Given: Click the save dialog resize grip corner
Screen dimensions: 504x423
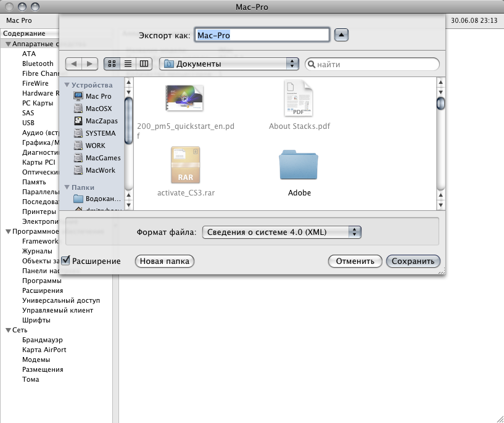Looking at the screenshot, I should 442,271.
